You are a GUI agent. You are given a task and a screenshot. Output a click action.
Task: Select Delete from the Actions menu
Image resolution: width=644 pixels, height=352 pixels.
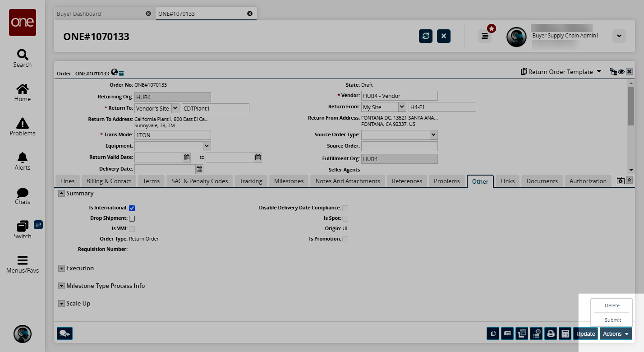pos(612,306)
